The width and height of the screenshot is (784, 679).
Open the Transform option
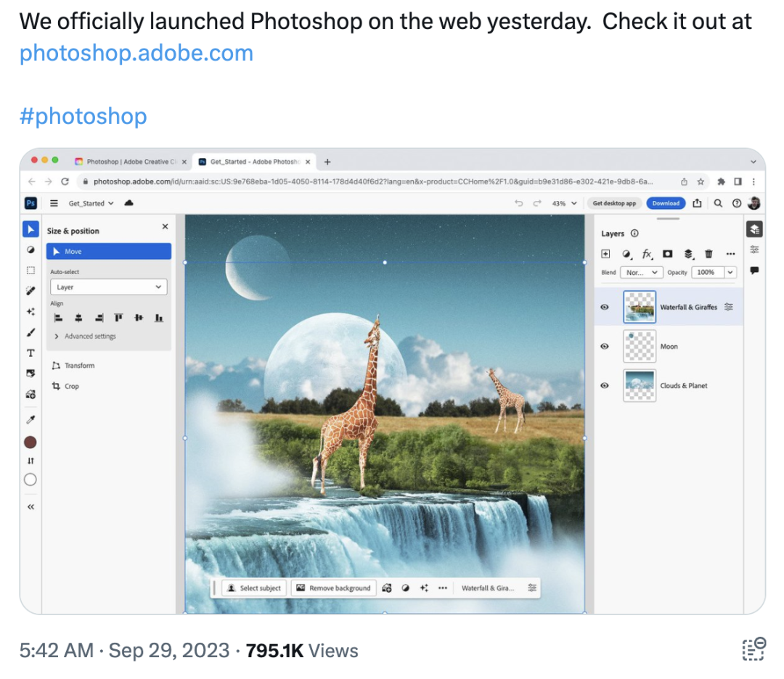pyautogui.click(x=73, y=365)
